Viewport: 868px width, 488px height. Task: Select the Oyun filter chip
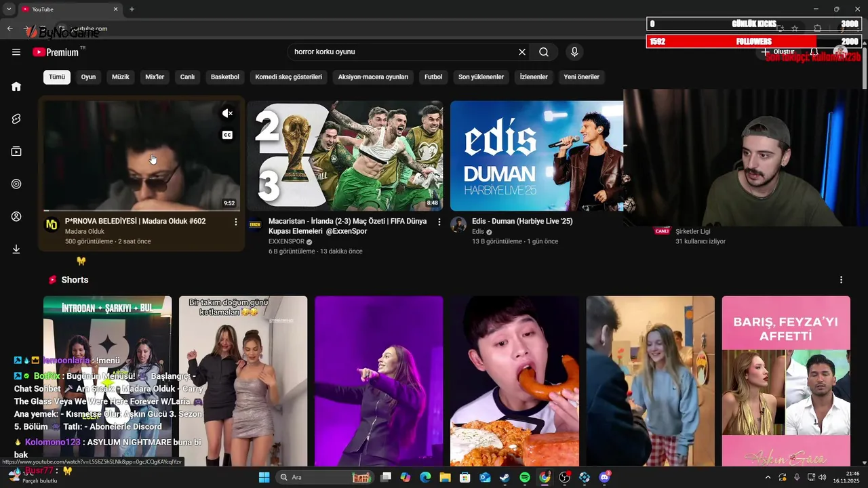pyautogui.click(x=88, y=77)
